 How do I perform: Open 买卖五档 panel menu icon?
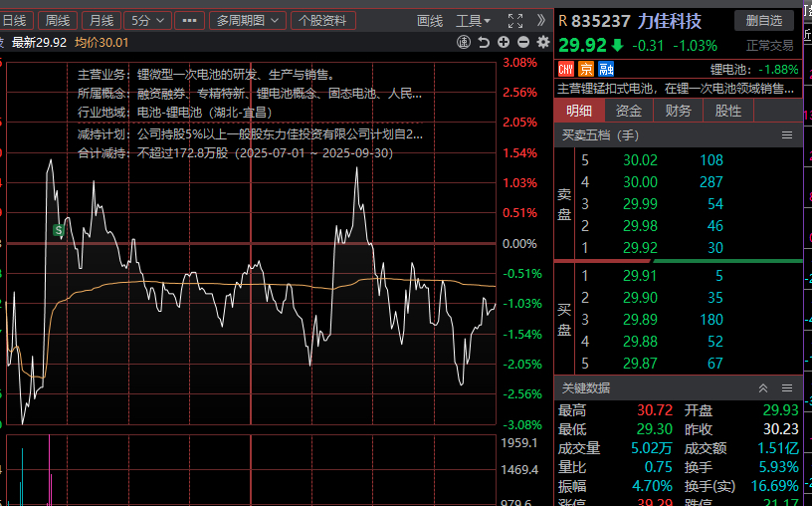click(787, 135)
